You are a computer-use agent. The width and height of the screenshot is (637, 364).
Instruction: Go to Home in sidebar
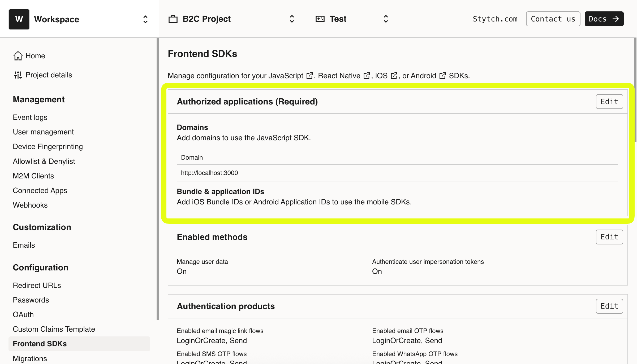click(35, 56)
